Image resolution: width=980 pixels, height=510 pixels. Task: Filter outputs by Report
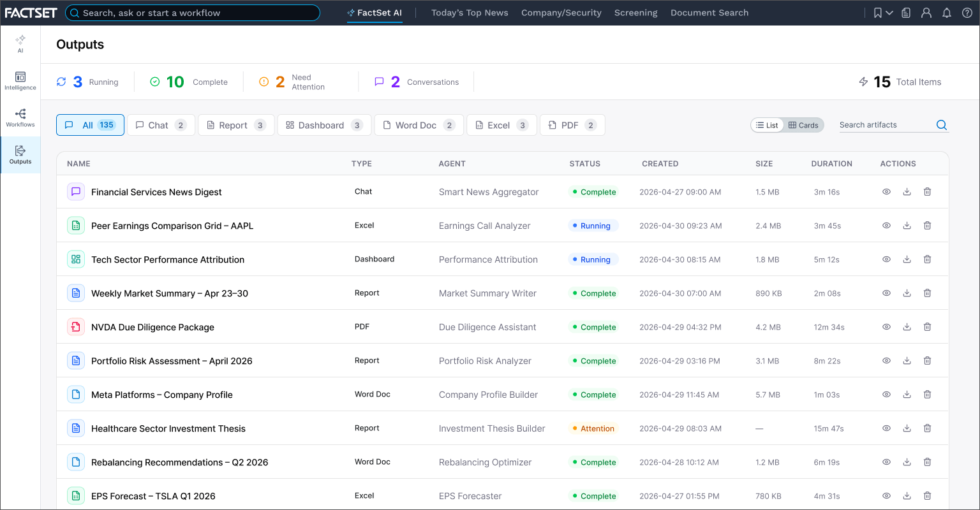click(x=236, y=125)
